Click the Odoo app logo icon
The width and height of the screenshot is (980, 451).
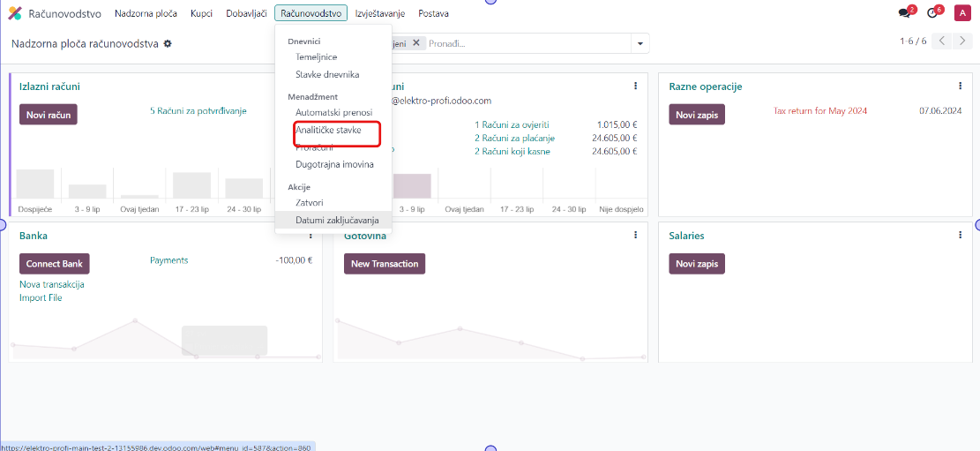pyautogui.click(x=14, y=13)
